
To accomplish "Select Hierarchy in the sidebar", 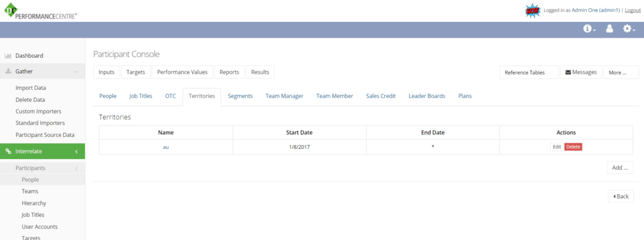I will (34, 203).
